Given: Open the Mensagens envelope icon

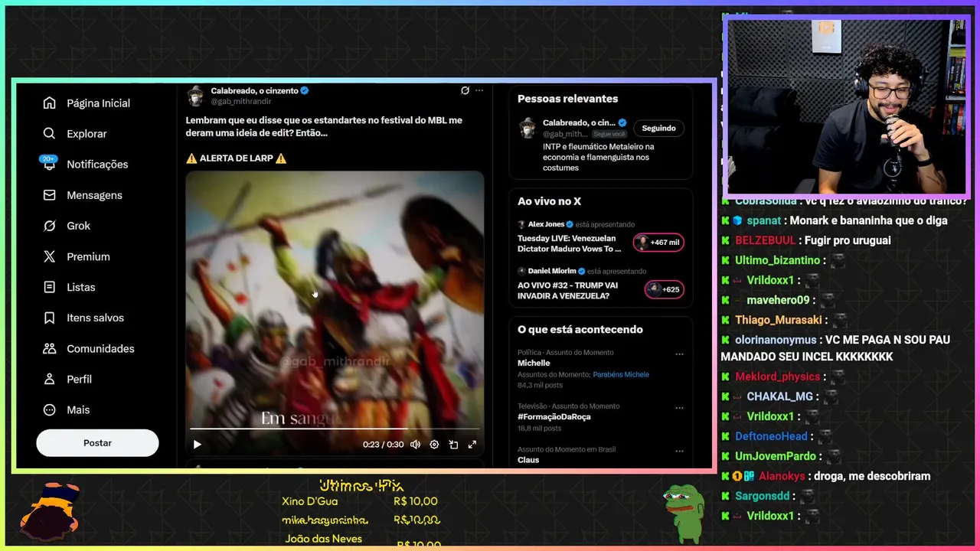Looking at the screenshot, I should 50,195.
